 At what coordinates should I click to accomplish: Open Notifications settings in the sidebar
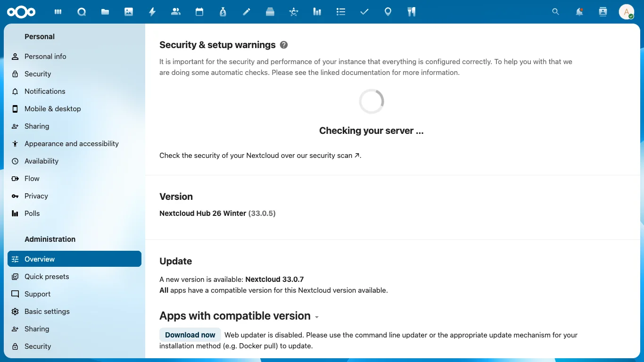(74, 91)
